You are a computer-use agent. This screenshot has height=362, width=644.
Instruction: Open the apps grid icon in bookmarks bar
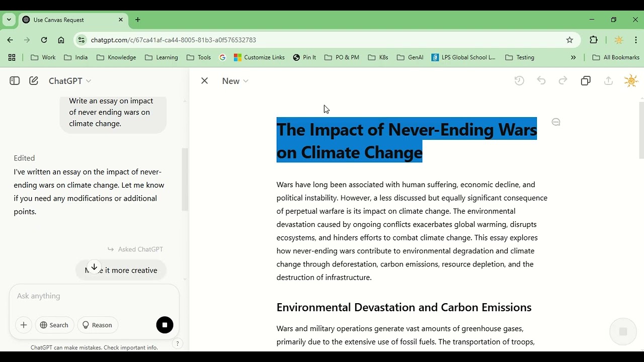click(12, 57)
